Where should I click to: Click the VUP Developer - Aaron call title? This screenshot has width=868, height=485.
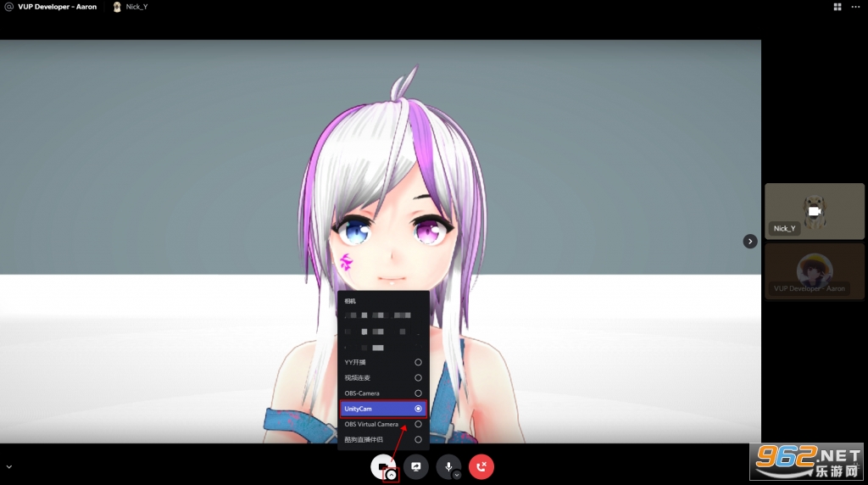(x=57, y=7)
